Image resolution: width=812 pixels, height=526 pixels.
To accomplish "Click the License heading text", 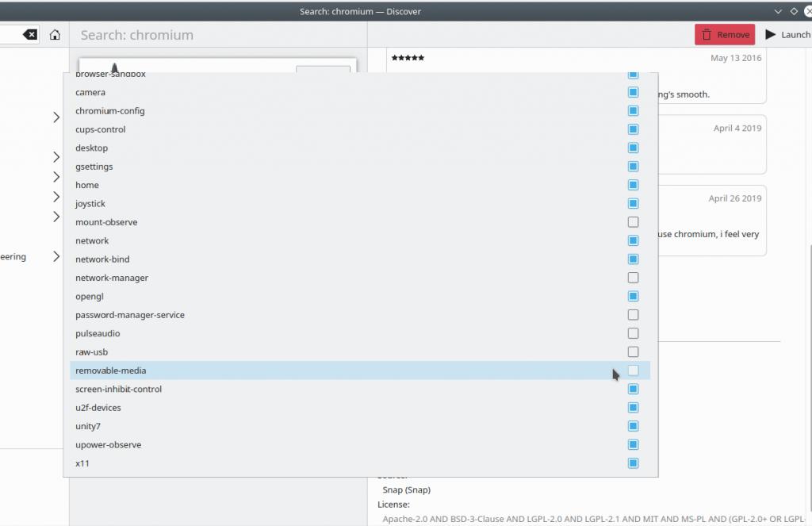I will coord(393,505).
